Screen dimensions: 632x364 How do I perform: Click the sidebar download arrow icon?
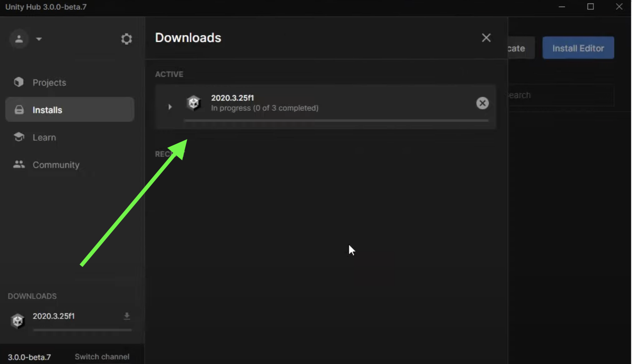coord(127,316)
